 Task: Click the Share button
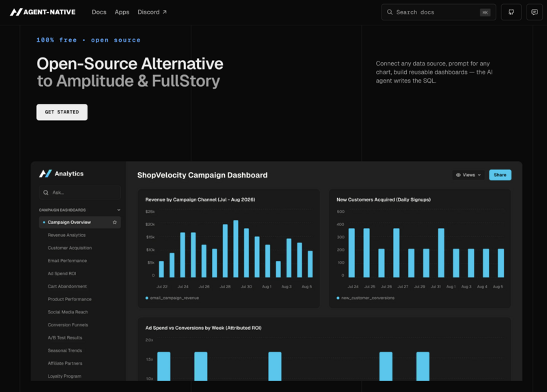(x=501, y=175)
